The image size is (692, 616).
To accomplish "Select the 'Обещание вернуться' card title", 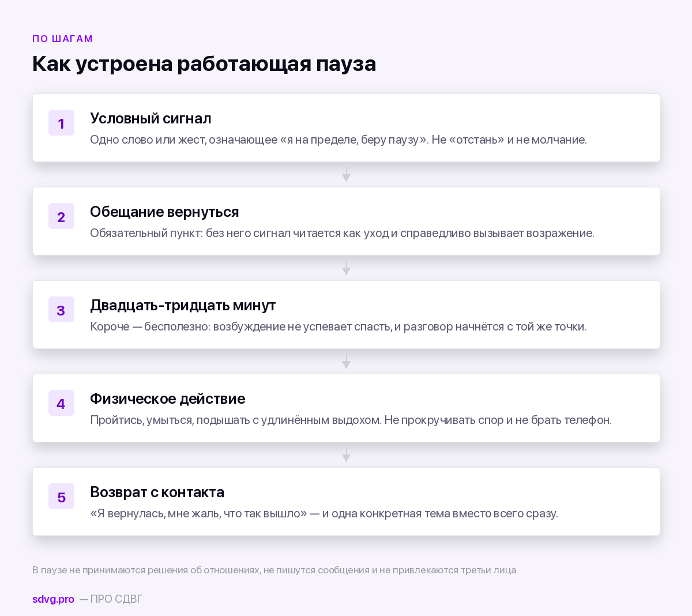I will [164, 212].
